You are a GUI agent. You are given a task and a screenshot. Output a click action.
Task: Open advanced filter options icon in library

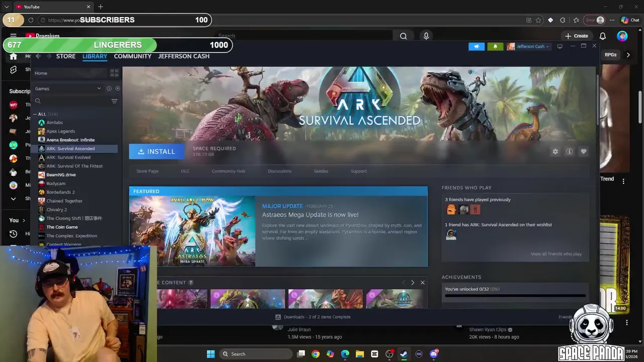114,101
